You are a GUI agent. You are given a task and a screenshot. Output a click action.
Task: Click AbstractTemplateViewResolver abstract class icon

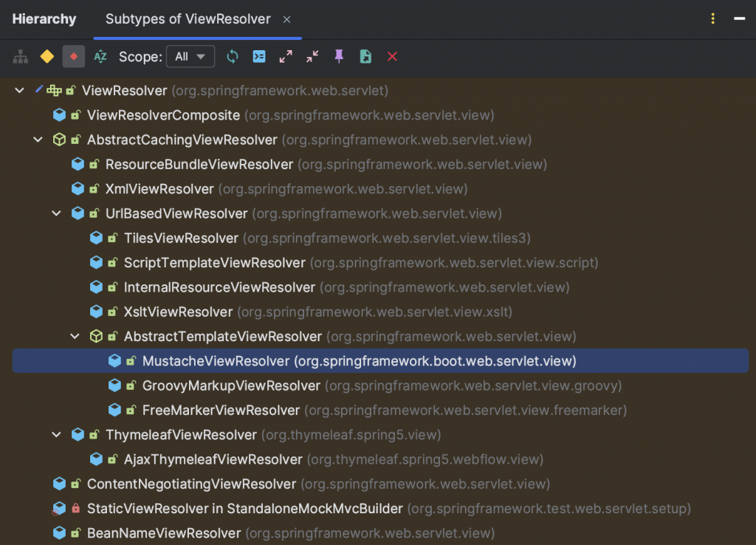point(96,336)
